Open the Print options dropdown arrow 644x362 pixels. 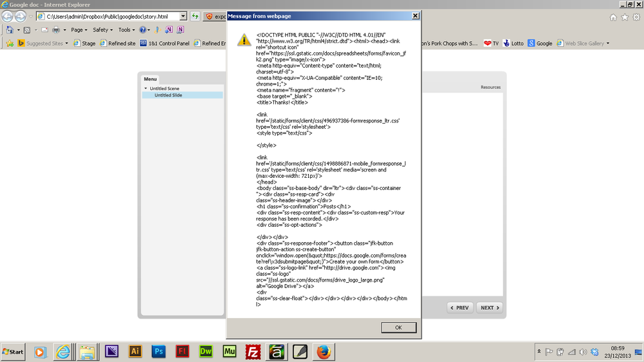coord(64,30)
